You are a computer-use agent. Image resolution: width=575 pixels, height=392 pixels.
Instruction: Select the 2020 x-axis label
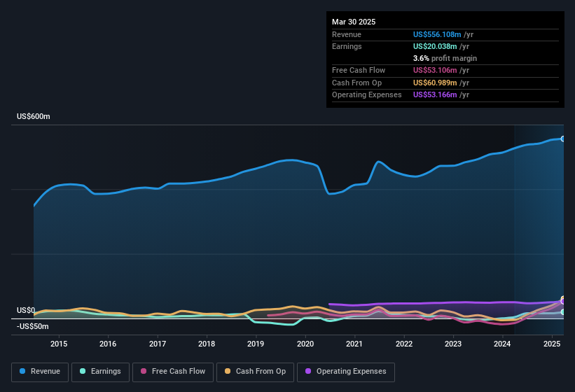[x=305, y=344]
